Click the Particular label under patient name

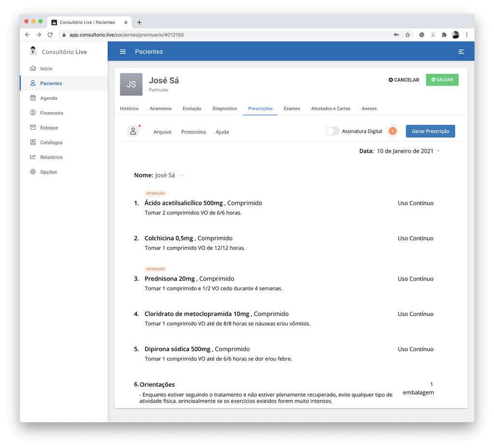[158, 90]
